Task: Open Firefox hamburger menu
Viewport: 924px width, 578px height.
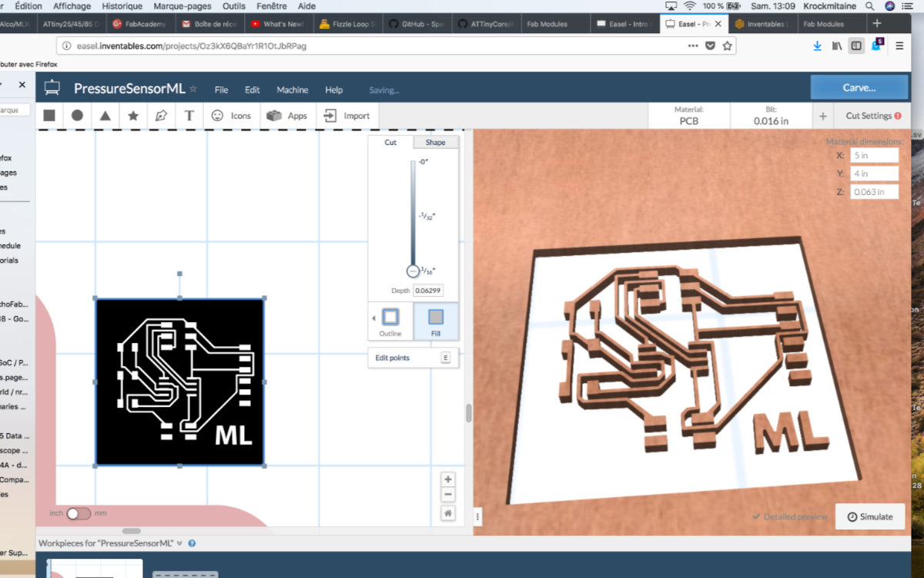Action: [x=899, y=45]
